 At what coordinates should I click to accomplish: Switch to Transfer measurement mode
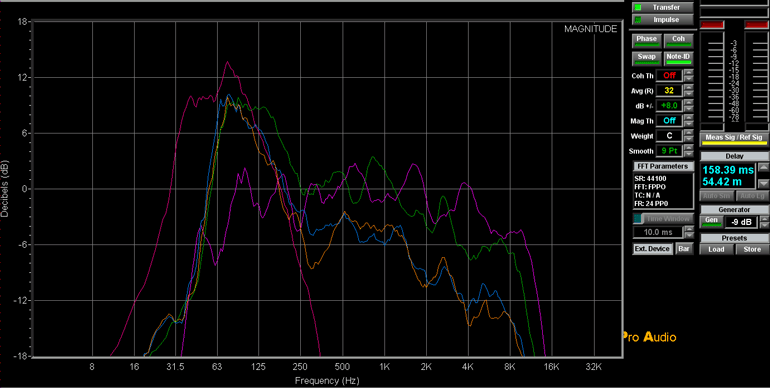pos(663,7)
